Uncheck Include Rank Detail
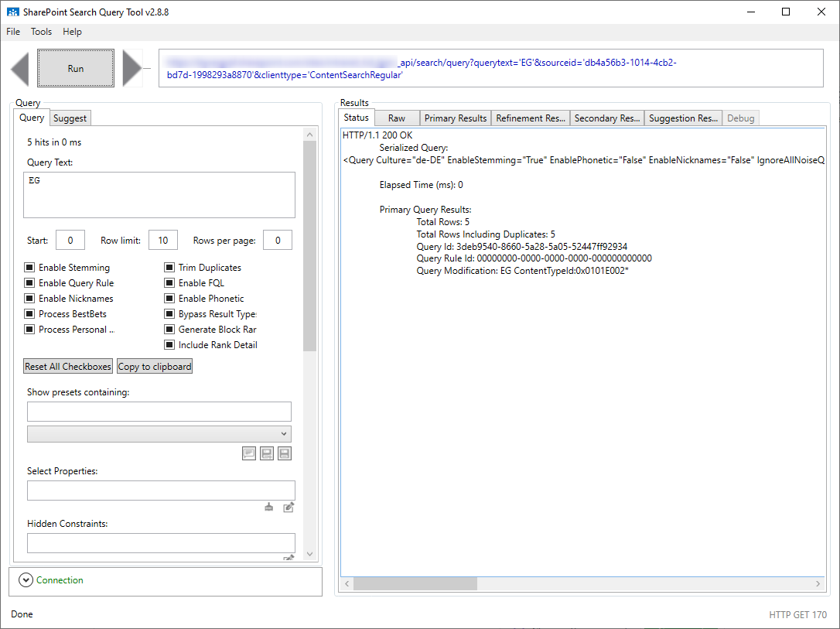 (x=169, y=344)
